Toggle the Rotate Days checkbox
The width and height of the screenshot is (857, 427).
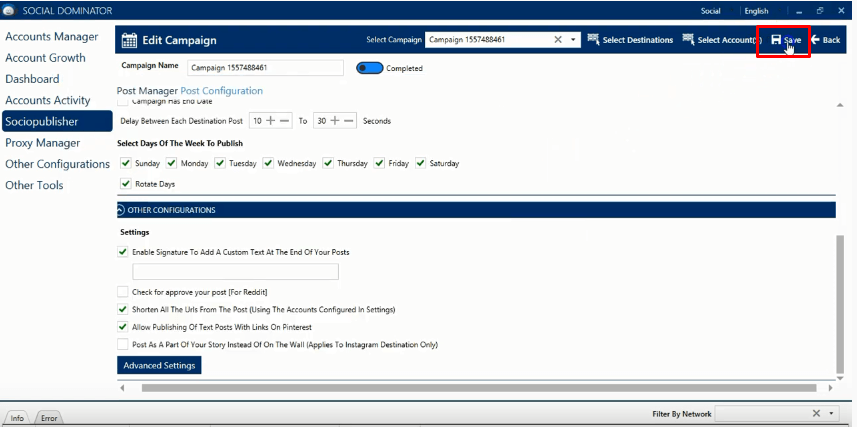point(126,184)
